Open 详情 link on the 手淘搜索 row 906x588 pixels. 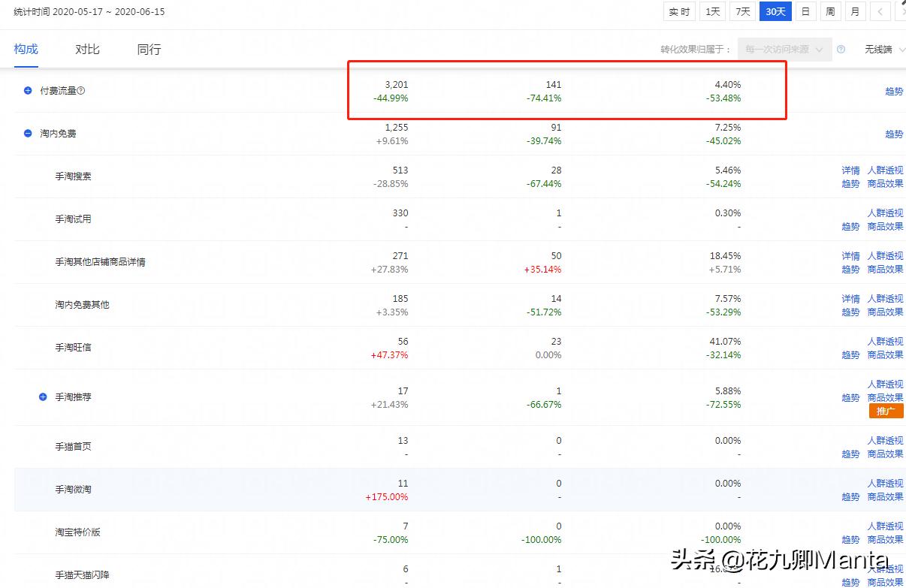(850, 170)
